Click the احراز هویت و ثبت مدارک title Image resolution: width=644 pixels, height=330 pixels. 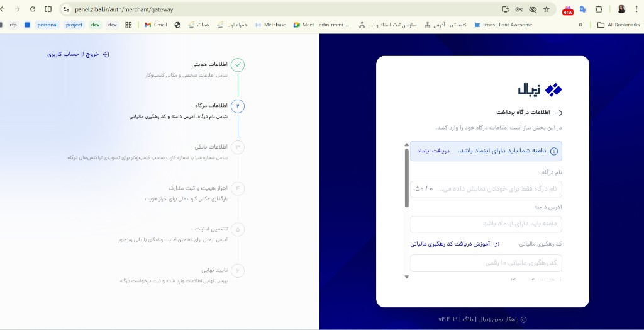click(198, 188)
